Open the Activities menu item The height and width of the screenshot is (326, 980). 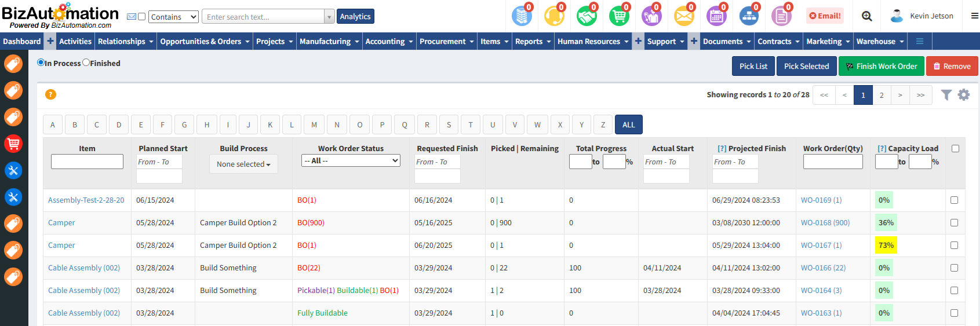75,41
